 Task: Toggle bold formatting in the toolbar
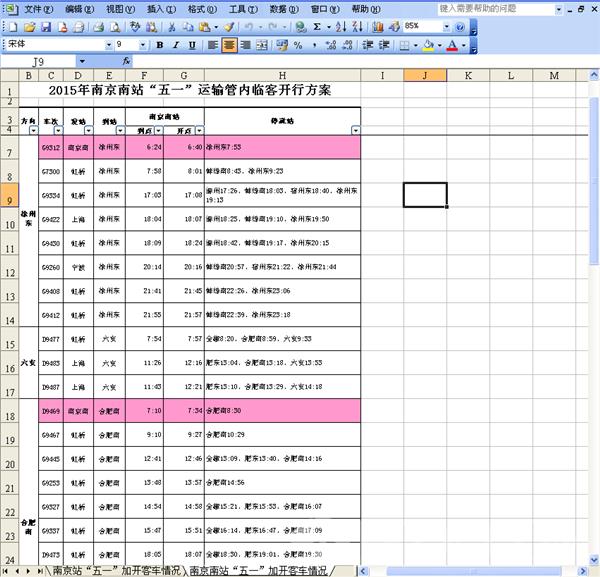160,45
